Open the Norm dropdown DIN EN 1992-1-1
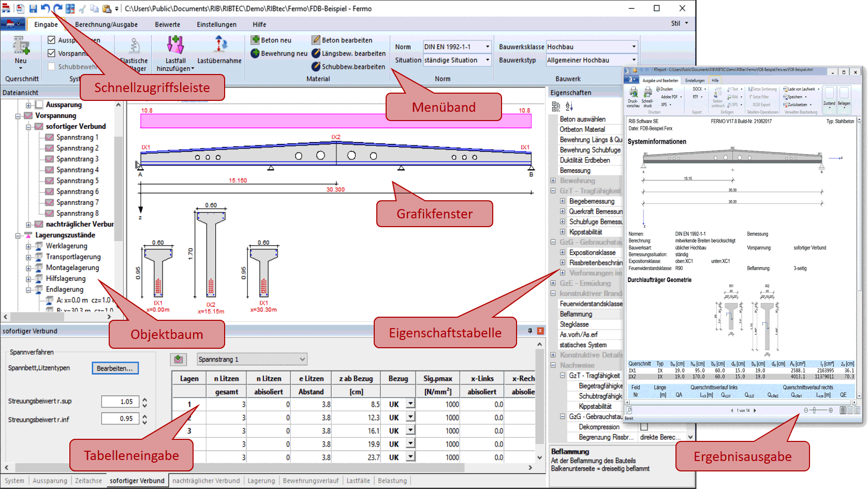This screenshot has width=868, height=489. (487, 47)
